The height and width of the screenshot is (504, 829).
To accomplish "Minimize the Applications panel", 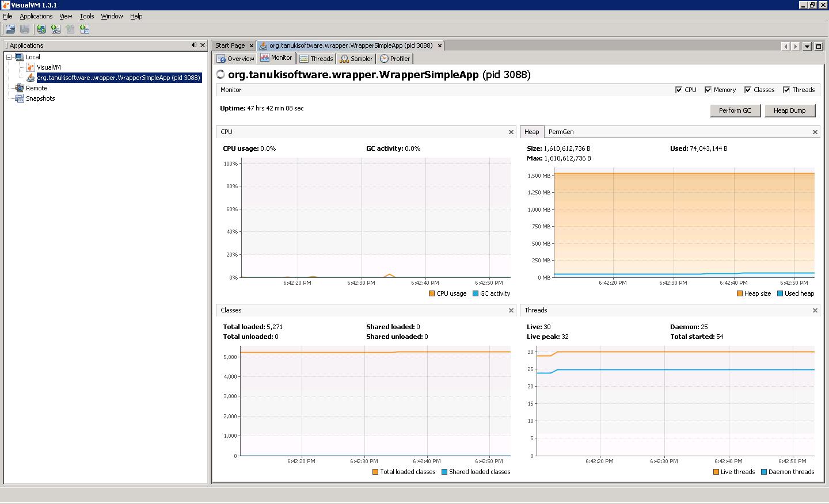I will point(194,45).
